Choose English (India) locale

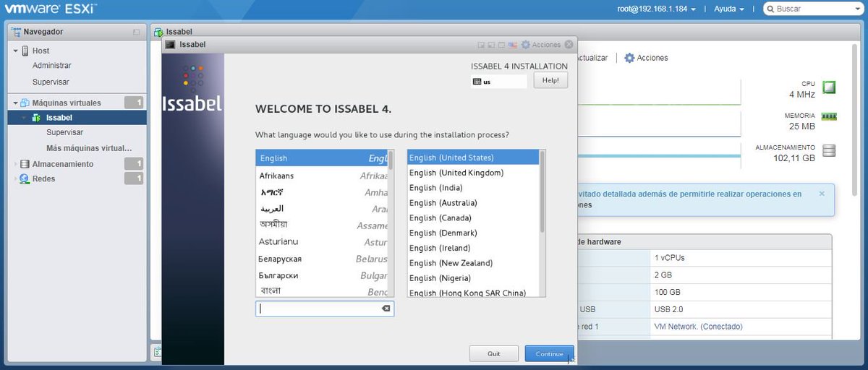474,188
